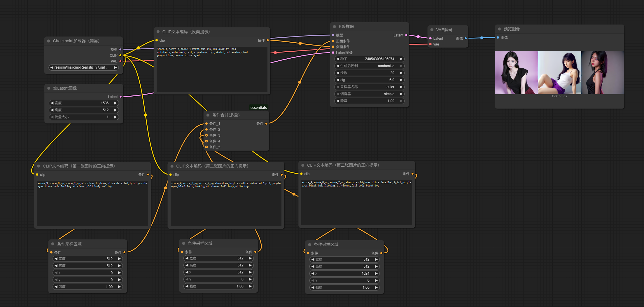Increase 步数 20 using right arrow
Viewport: 644px width, 307px height.
(x=401, y=73)
